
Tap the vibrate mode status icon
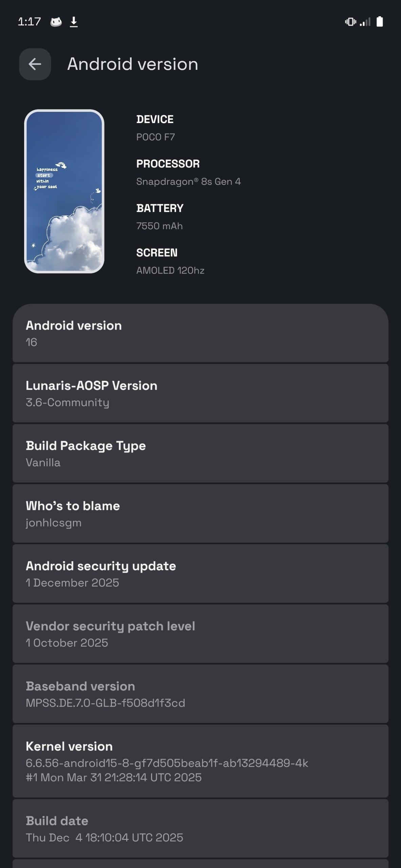[x=350, y=22]
